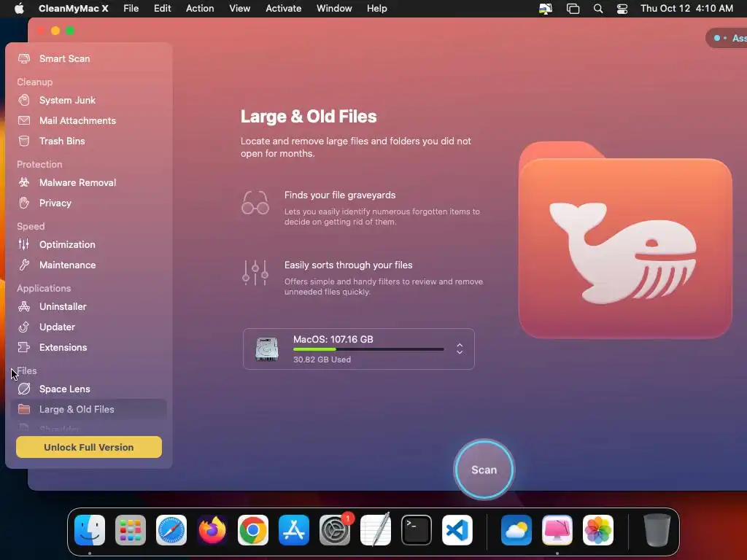The height and width of the screenshot is (560, 747).
Task: Click the CleanMyMac menu bar status icon
Action: 546,9
